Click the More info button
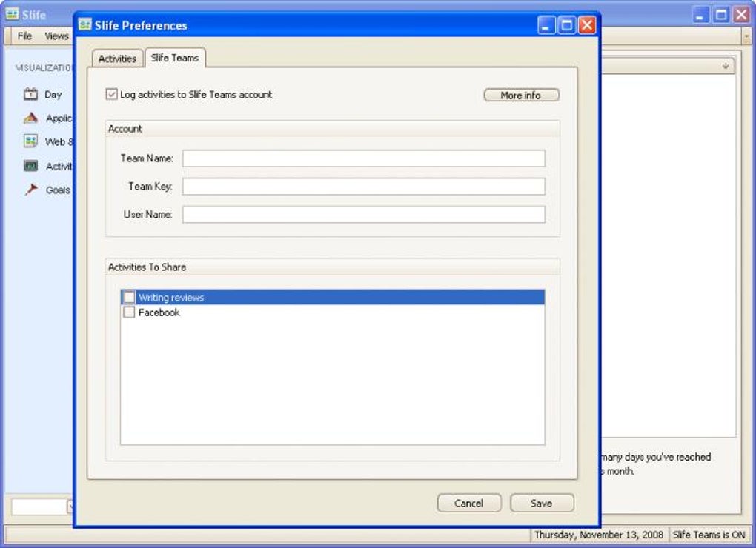 click(521, 96)
